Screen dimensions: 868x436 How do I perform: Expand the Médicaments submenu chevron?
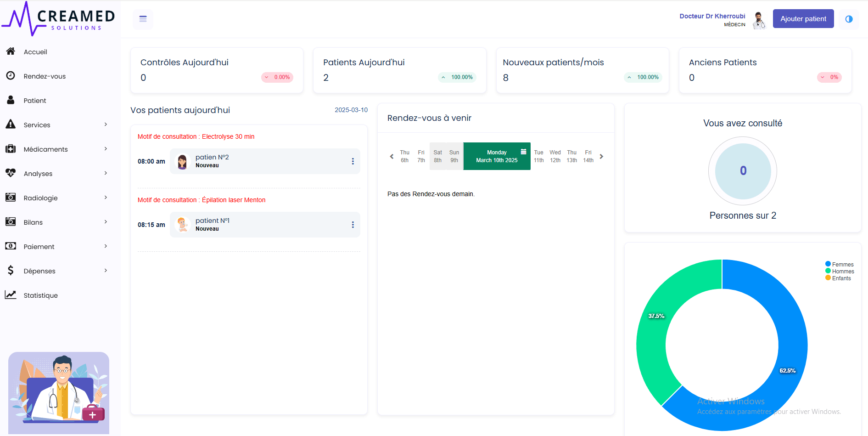coord(106,149)
